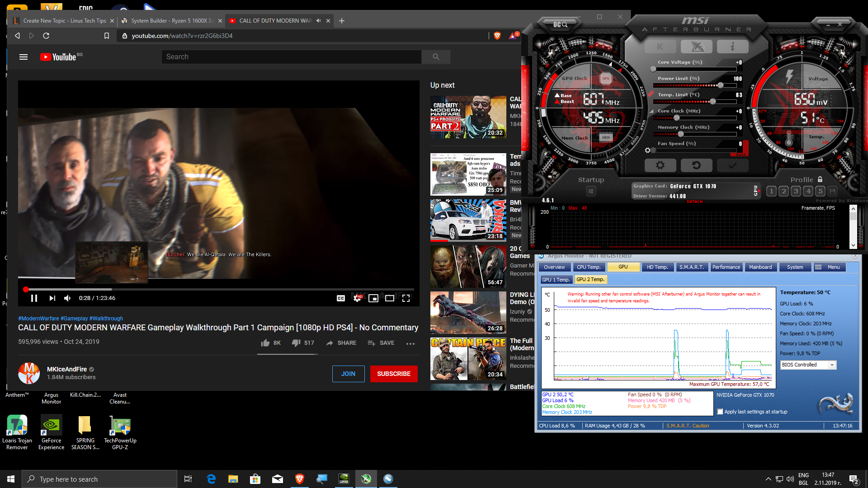Reset Afterburner settings to defaults
Image resolution: width=868 pixels, height=488 pixels.
point(696,165)
